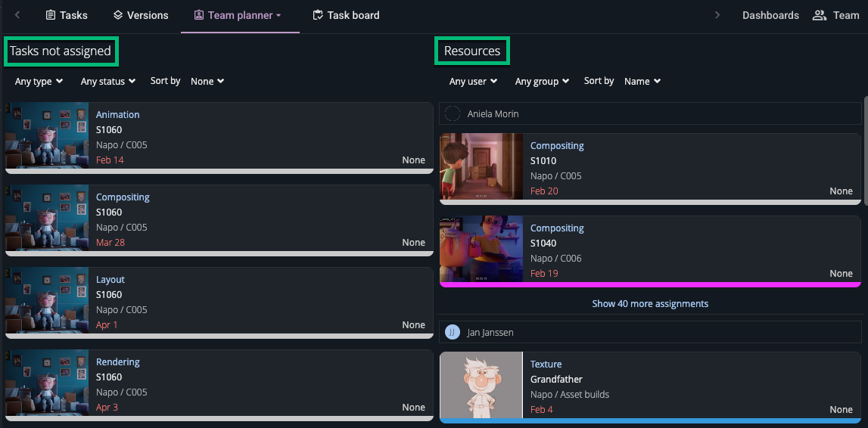
Task: Open the Layout task link
Action: 110,279
